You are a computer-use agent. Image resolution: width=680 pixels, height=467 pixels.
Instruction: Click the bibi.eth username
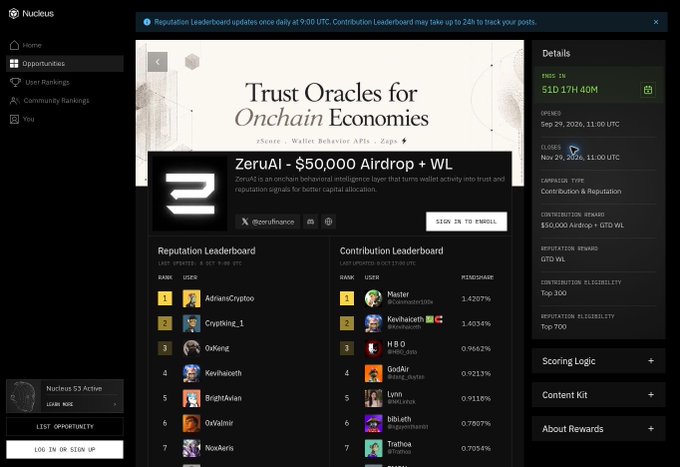point(399,419)
